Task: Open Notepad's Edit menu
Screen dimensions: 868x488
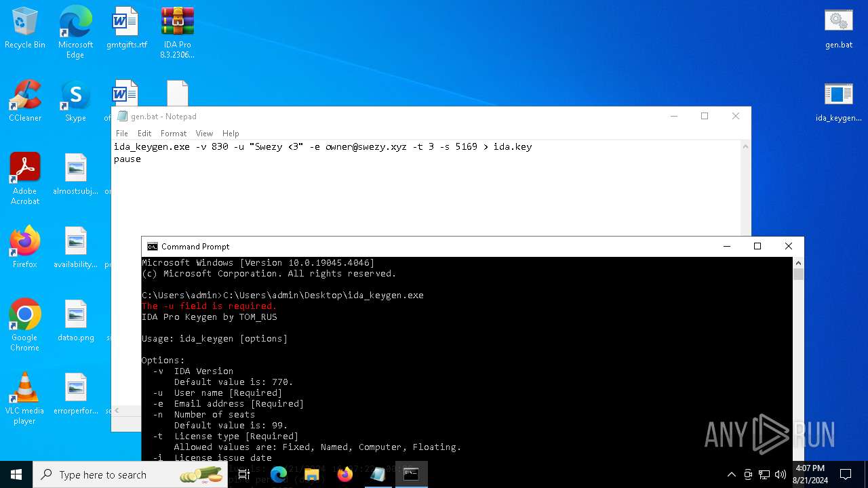Action: click(x=144, y=134)
